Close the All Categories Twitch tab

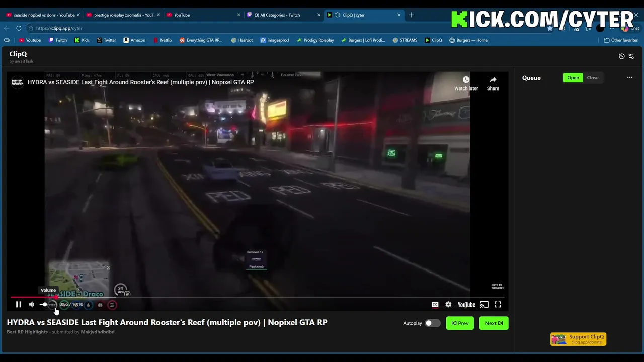click(x=318, y=15)
